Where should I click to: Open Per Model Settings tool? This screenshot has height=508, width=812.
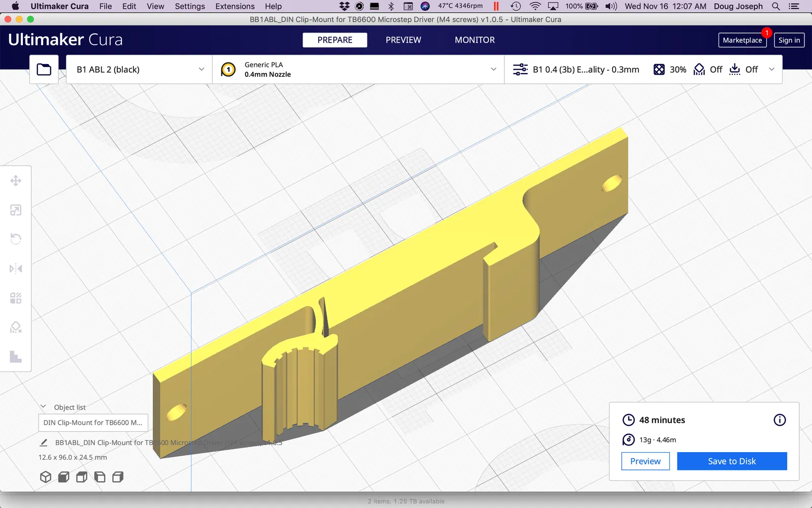(x=16, y=298)
